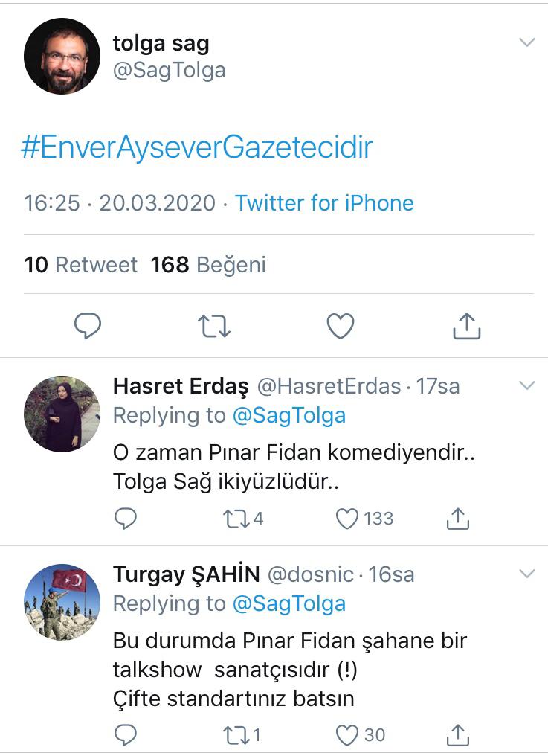
Task: Like Hasret Erdaş's reply with 133 likes
Action: [347, 519]
